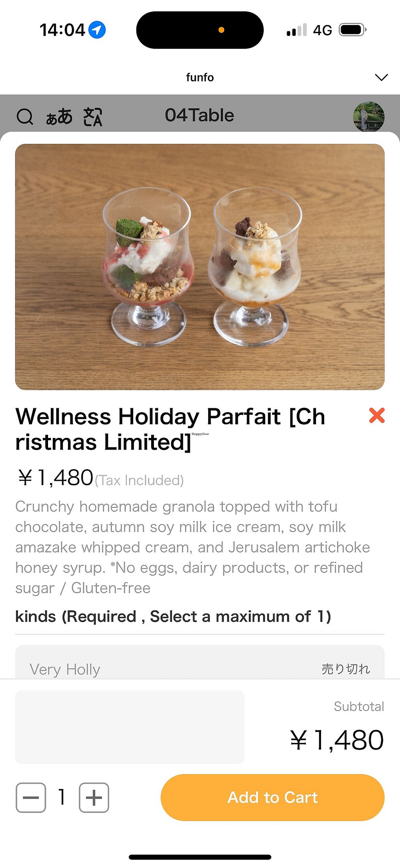The width and height of the screenshot is (400, 868).
Task: Tap the search magnifier icon
Action: point(25,117)
